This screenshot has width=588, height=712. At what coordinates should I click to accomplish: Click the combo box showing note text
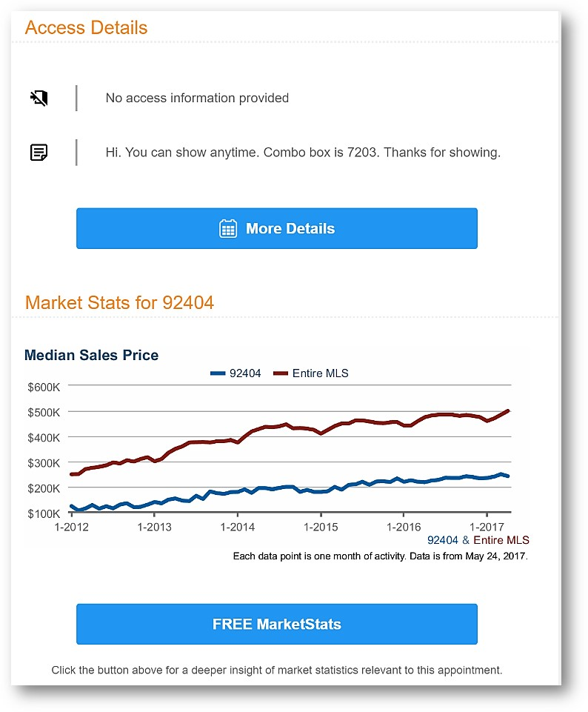pos(303,153)
